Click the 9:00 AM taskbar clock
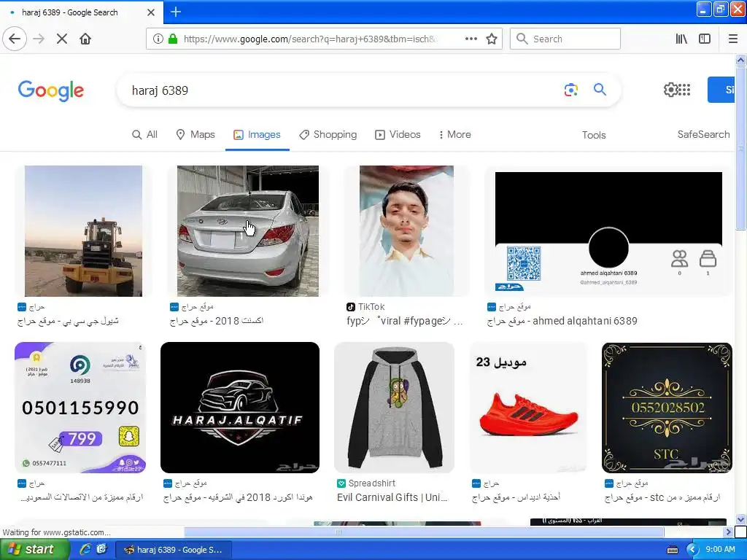This screenshot has height=560, width=747. (720, 549)
